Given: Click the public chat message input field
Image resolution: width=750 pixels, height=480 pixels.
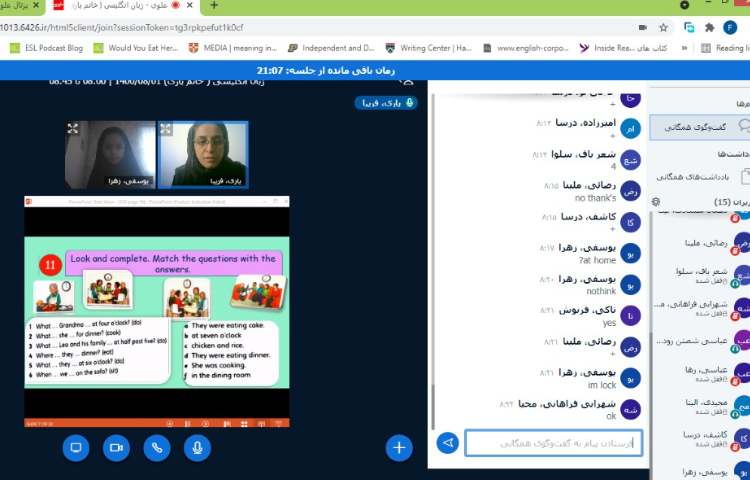Looking at the screenshot, I should pyautogui.click(x=553, y=442).
